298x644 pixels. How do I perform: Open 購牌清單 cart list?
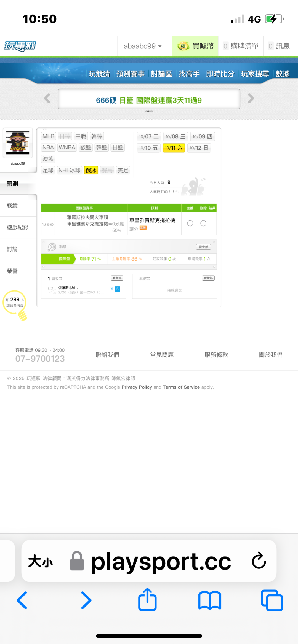[x=241, y=46]
